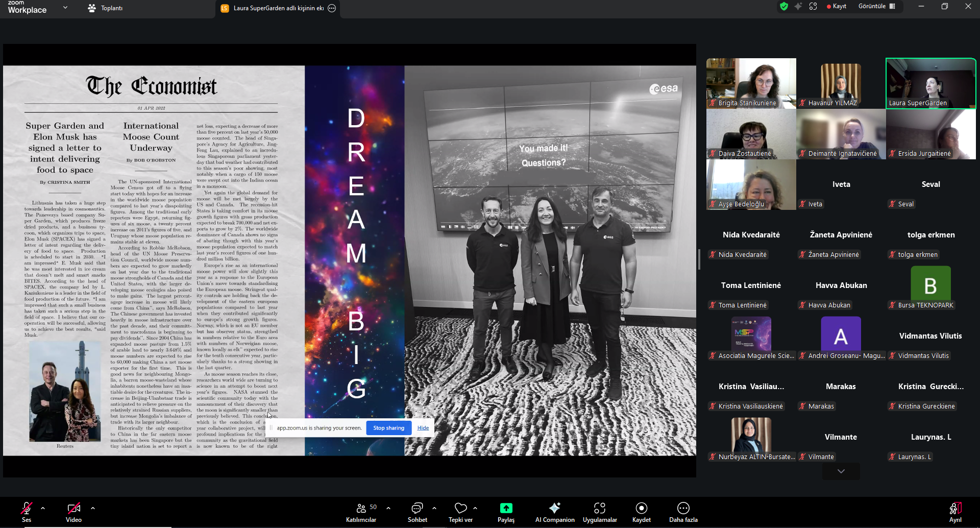Unmute microphone with Ses button
980x528 pixels.
pyautogui.click(x=27, y=512)
